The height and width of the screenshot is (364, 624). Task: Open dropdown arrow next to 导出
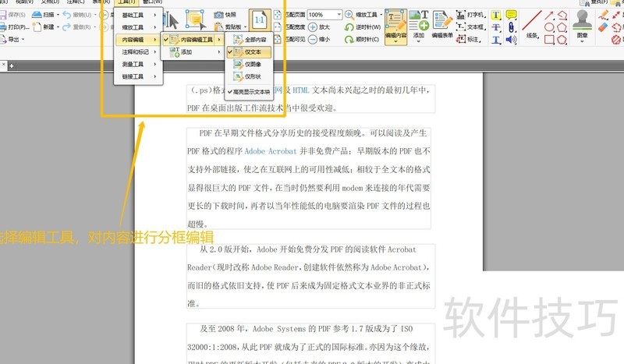click(23, 40)
